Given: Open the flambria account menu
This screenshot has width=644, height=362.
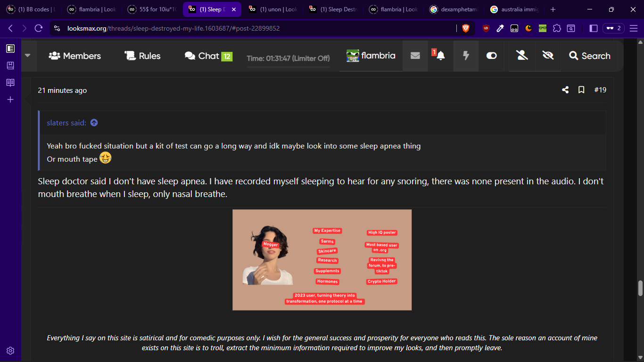Looking at the screenshot, I should point(371,56).
